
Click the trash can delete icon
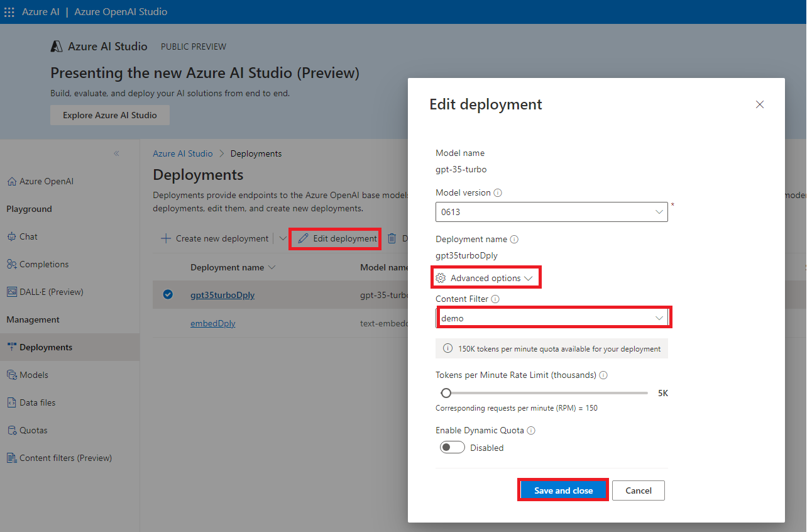click(x=392, y=238)
